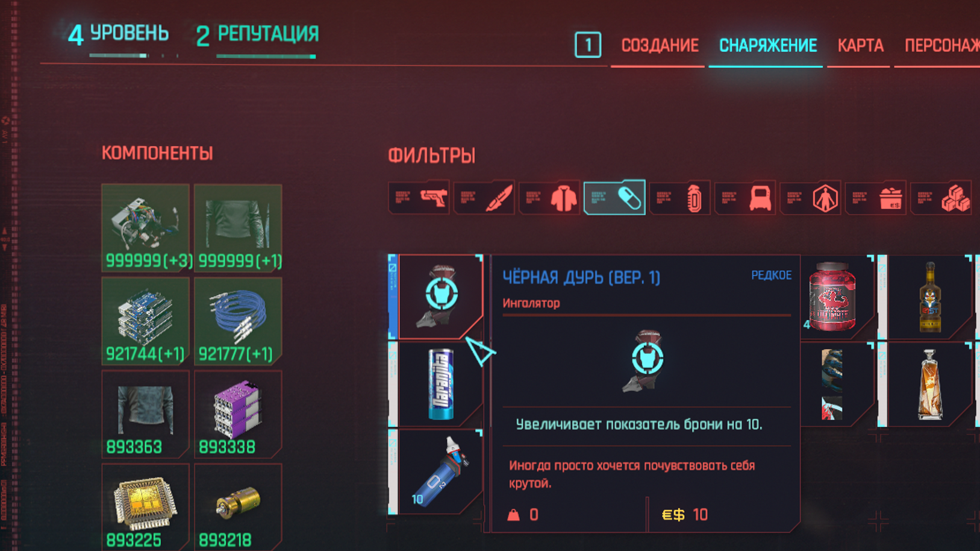
Task: Select the junk box filter icon
Action: pos(876,197)
